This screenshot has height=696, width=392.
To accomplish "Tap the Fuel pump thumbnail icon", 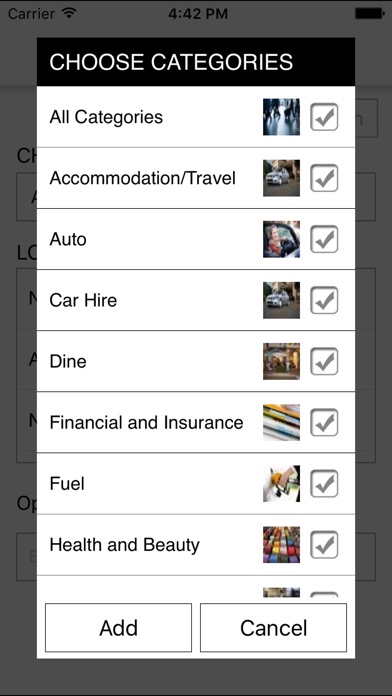I will (281, 483).
